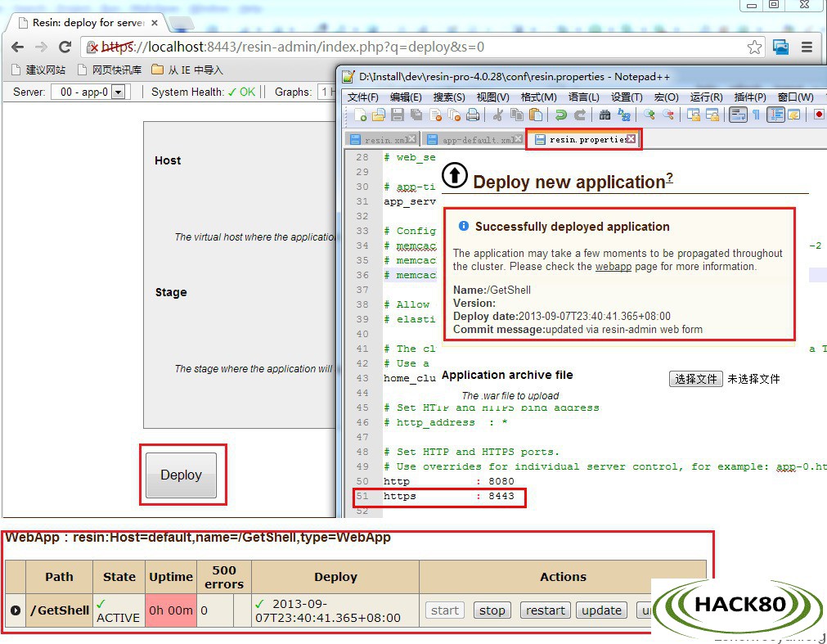Click the Save All toolbar icon
This screenshot has height=644, width=827.
pos(416,115)
